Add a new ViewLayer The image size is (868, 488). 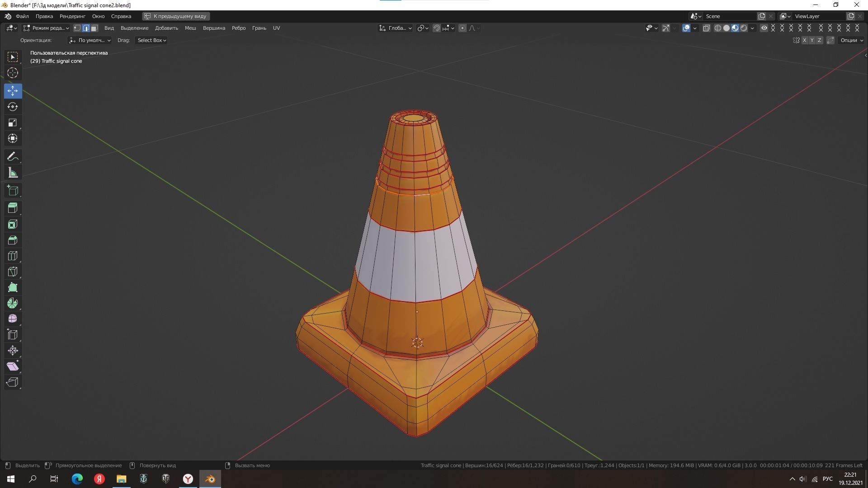click(850, 16)
